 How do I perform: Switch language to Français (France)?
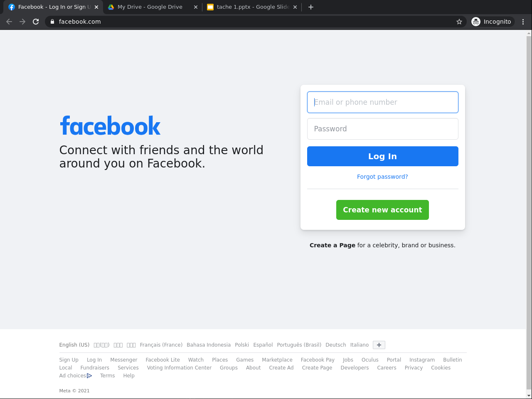tap(161, 345)
